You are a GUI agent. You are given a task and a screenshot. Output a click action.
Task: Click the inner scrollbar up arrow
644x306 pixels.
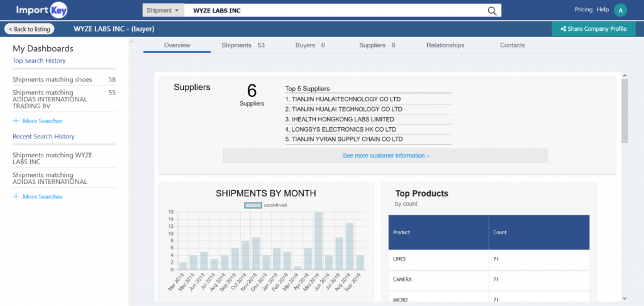coord(625,76)
